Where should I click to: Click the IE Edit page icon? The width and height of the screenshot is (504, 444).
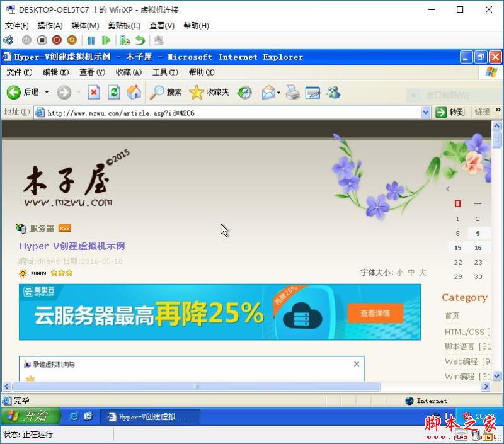coord(312,93)
